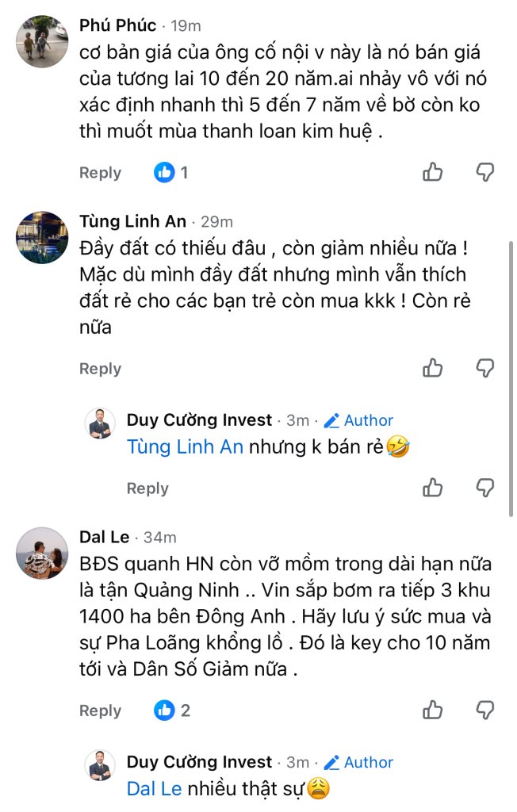This screenshot has height=812, width=517.
Task: Click the comments vertical scrollbar
Action: (x=511, y=378)
